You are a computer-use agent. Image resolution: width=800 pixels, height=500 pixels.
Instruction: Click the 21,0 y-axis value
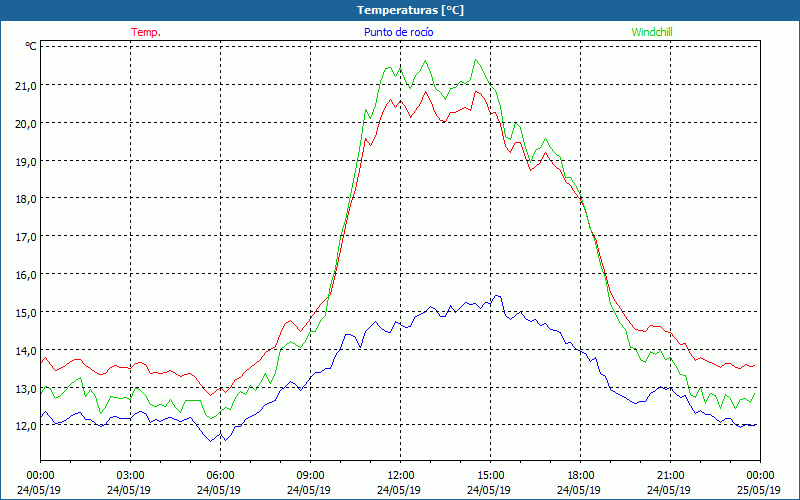26,86
